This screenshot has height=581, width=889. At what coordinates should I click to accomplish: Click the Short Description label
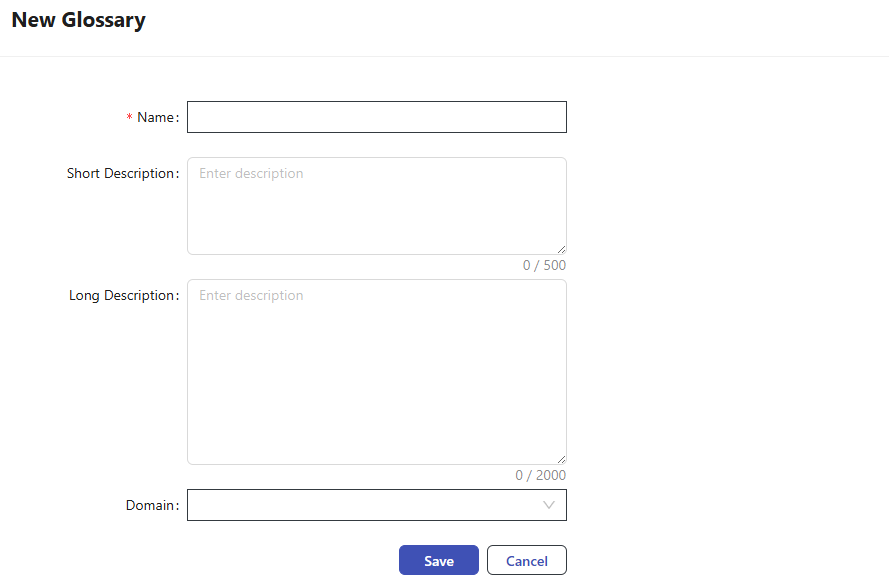(x=120, y=173)
